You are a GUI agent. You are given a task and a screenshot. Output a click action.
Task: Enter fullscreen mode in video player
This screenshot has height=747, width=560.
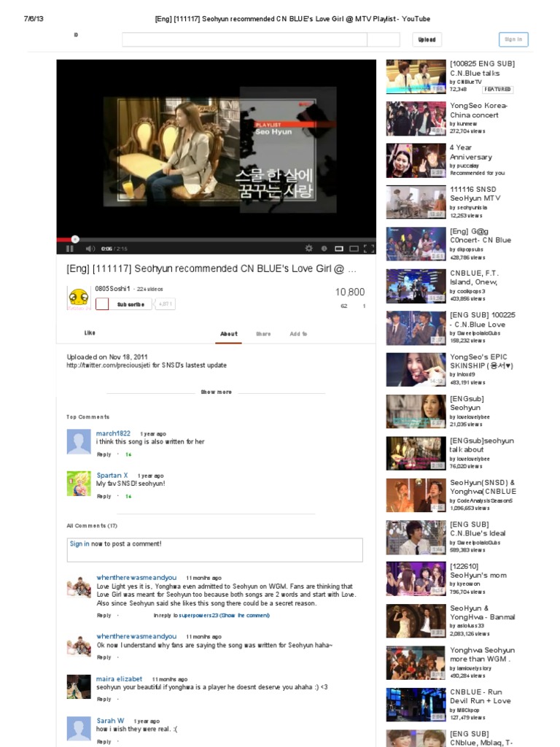point(369,249)
